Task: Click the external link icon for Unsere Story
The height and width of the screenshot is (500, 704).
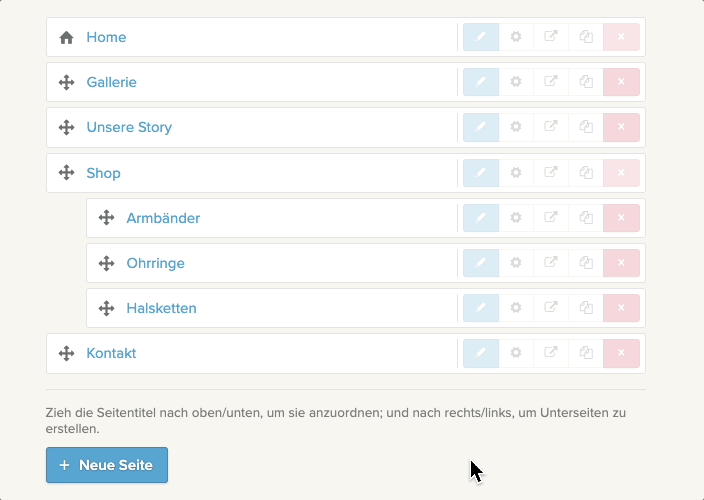Action: pyautogui.click(x=551, y=127)
